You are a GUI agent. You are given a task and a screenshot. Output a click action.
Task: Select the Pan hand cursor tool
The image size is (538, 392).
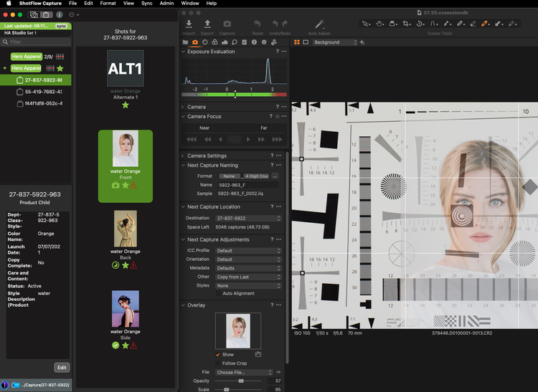click(379, 24)
